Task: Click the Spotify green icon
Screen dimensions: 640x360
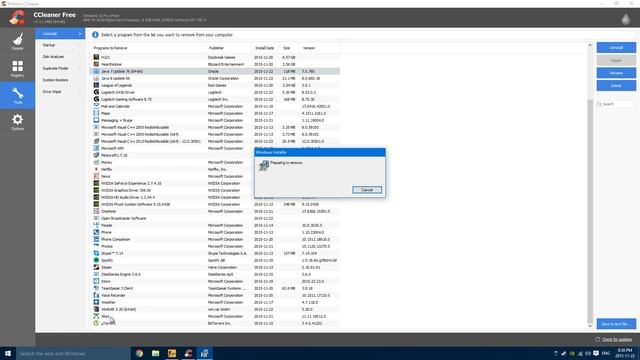Action: 96,260
